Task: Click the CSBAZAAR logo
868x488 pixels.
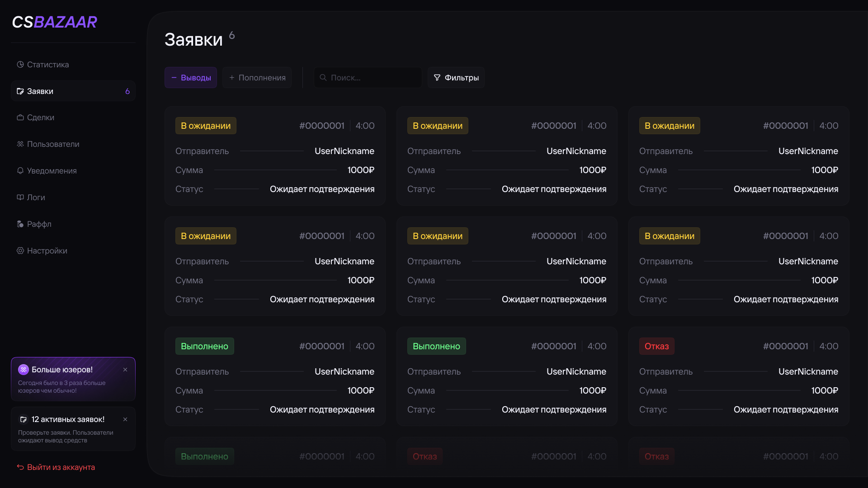Action: [55, 22]
